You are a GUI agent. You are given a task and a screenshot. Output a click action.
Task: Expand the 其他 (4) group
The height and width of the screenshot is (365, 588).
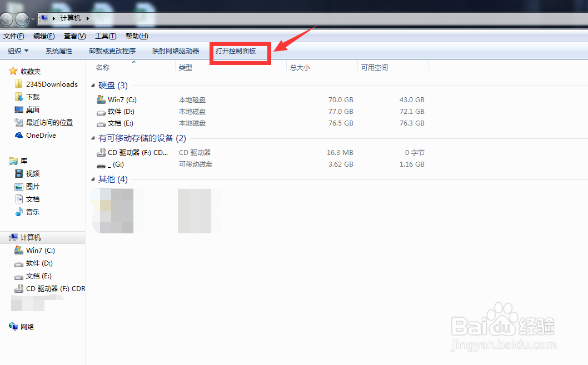[93, 179]
